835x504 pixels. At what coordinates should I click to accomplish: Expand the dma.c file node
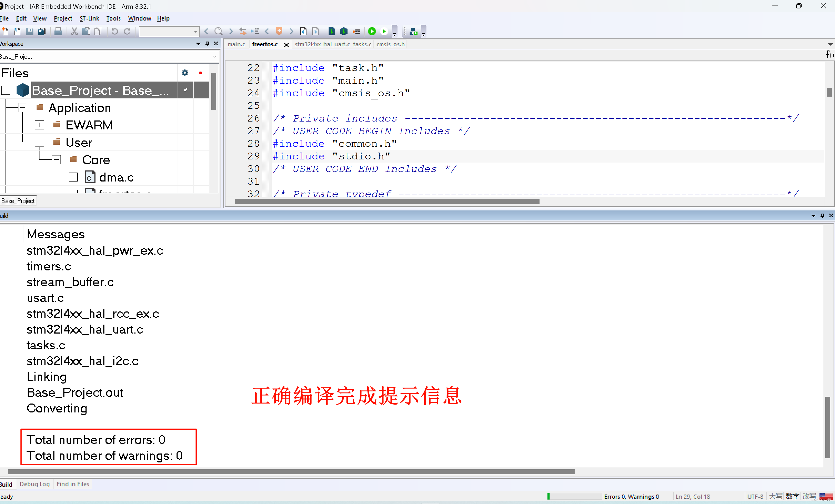click(x=73, y=177)
